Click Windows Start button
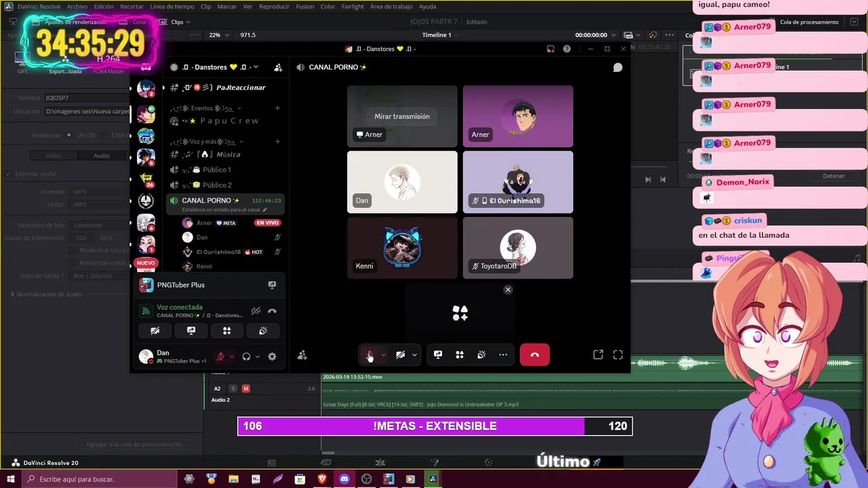The image size is (868, 488). (10, 479)
